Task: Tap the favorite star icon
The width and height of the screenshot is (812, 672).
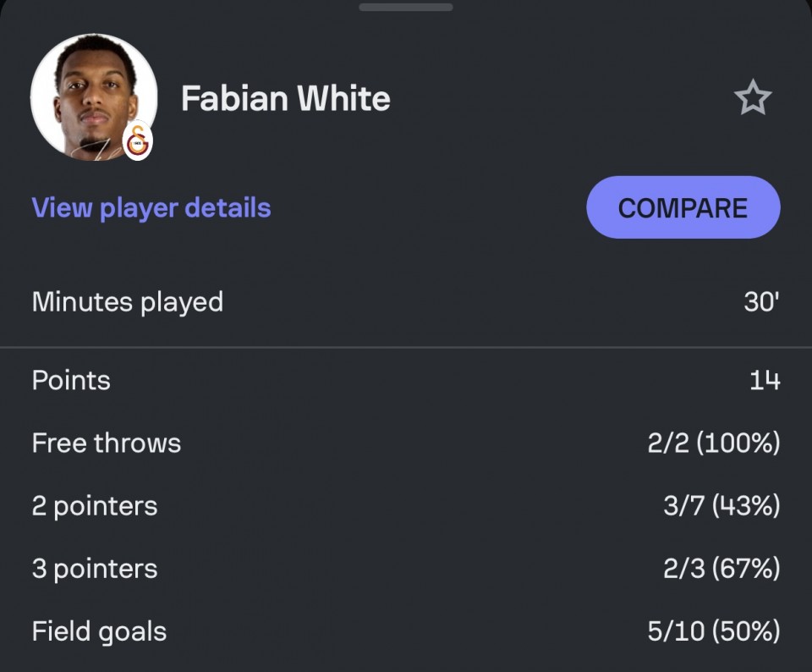Action: pyautogui.click(x=752, y=99)
